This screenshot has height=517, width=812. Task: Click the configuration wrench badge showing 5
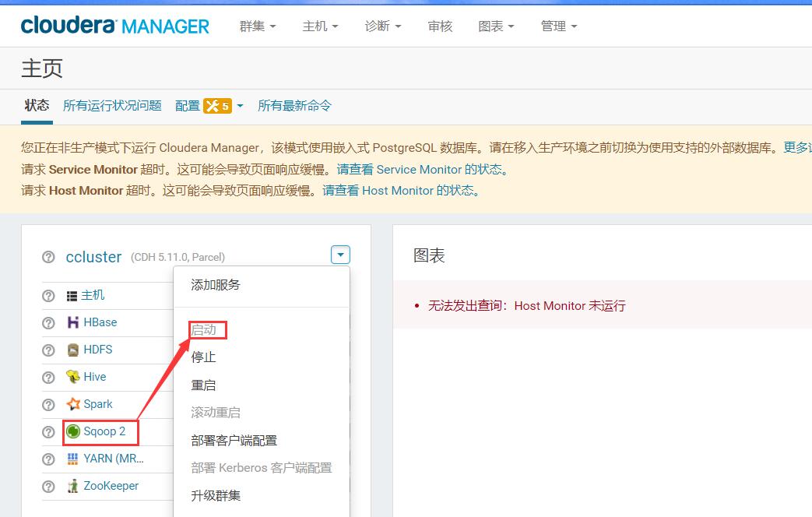217,106
